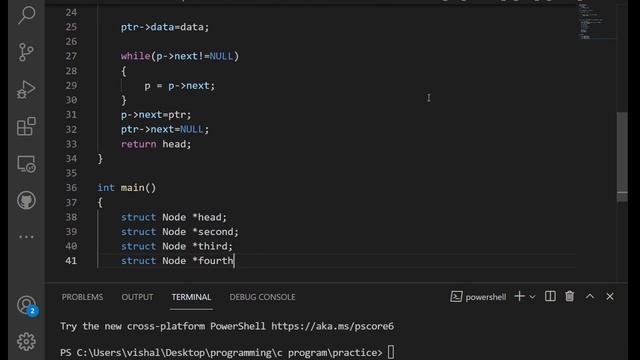640x360 pixels.
Task: Click 'struct Node *fourth' line
Action: click(x=177, y=261)
